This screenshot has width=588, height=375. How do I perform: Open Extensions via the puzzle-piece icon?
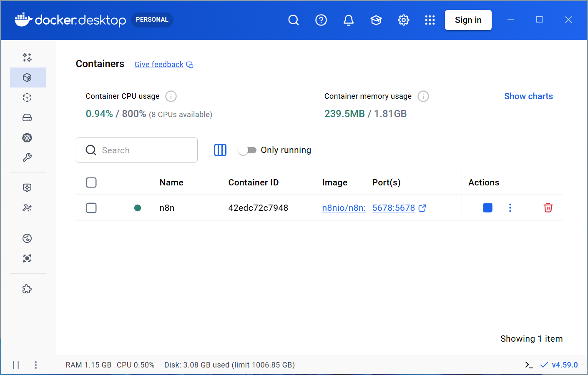coord(27,289)
